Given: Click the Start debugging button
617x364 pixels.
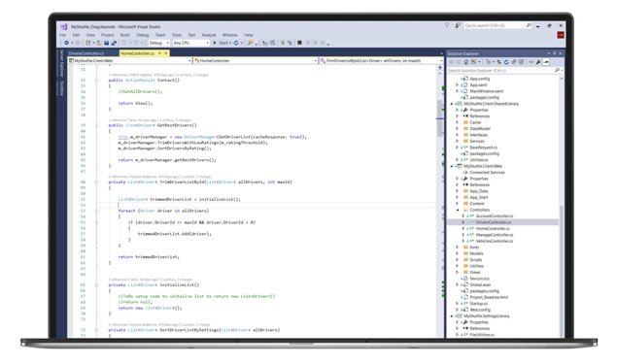Looking at the screenshot, I should pyautogui.click(x=221, y=43).
